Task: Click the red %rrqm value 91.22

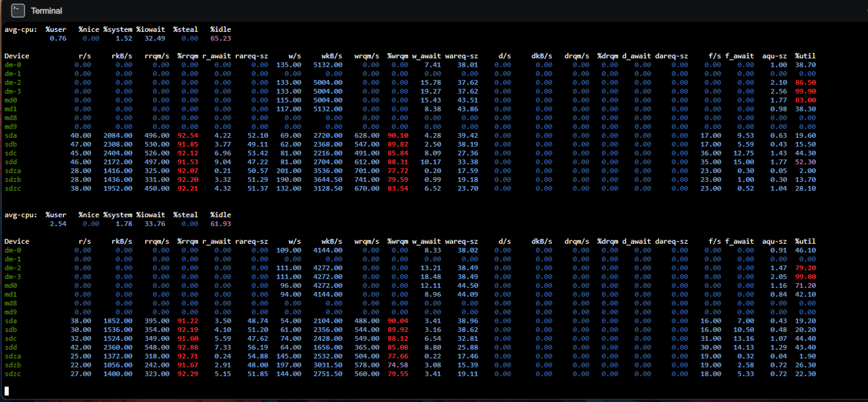Action: (189, 321)
